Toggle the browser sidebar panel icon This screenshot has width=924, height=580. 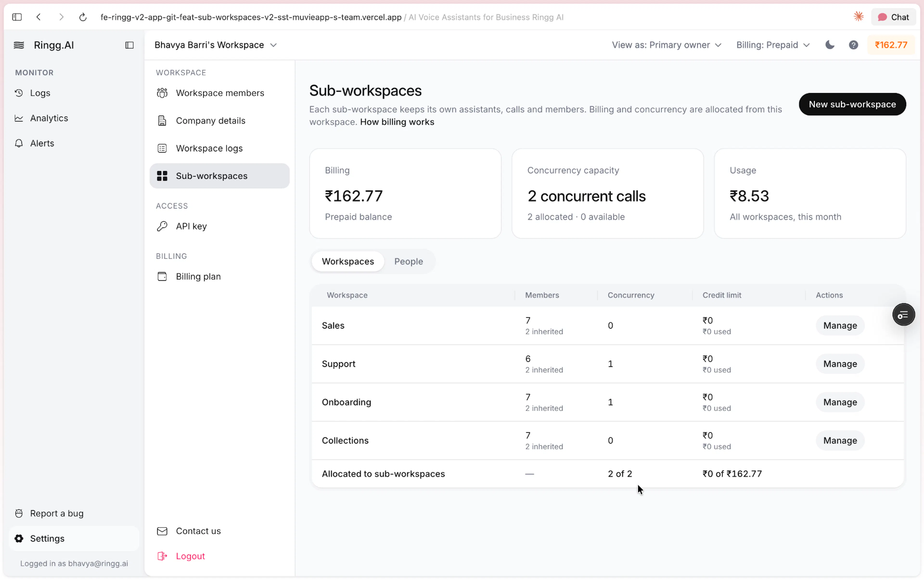(17, 17)
